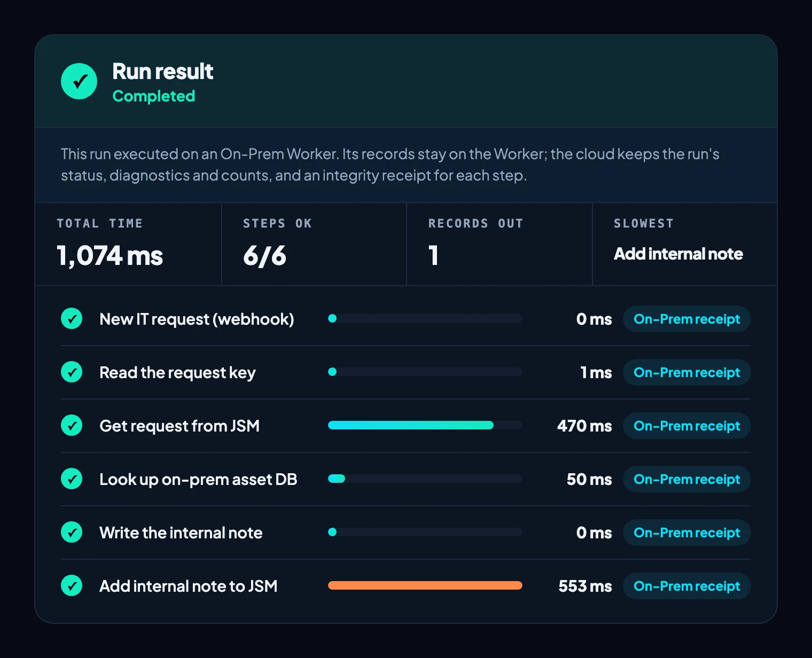The image size is (812, 658).
Task: Click the On-Prem Worker description paragraph
Action: click(390, 164)
